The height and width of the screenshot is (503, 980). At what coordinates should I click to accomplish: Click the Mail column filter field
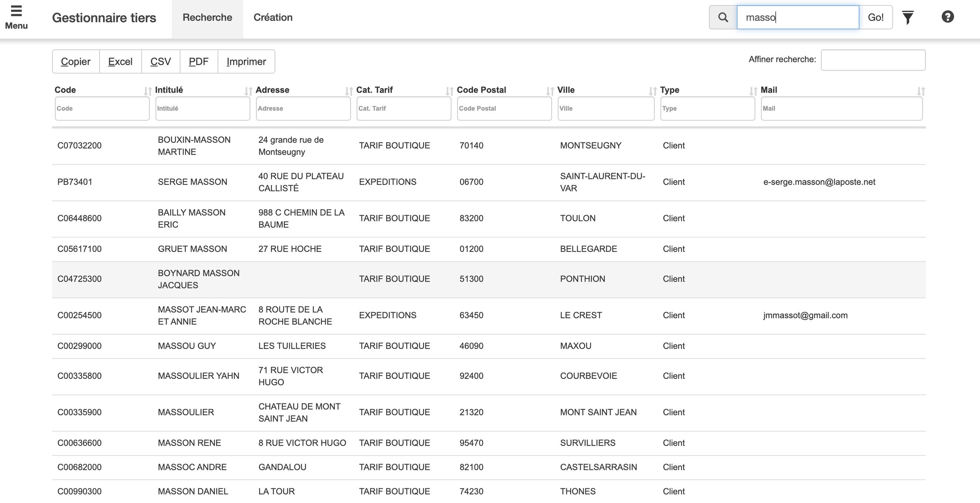tap(842, 108)
